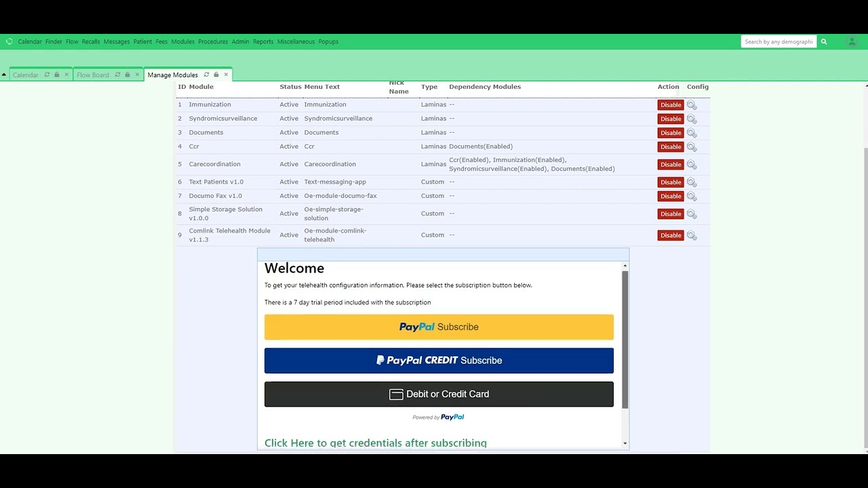Viewport: 868px width, 488px height.
Task: Open the Flow menu
Action: coord(72,41)
